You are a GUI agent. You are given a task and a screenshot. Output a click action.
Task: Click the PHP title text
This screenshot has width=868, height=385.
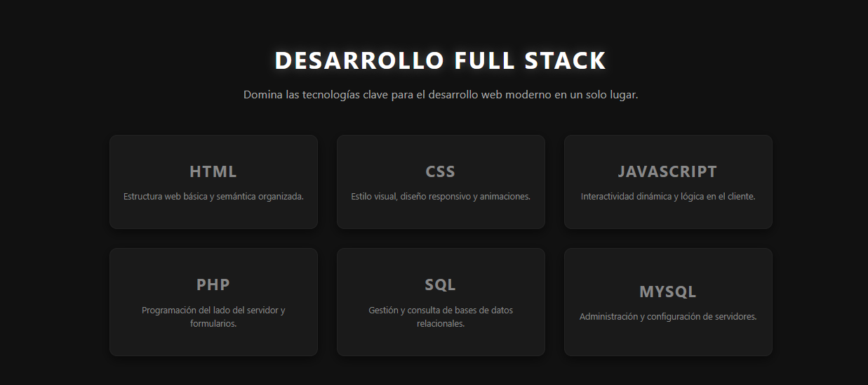213,285
